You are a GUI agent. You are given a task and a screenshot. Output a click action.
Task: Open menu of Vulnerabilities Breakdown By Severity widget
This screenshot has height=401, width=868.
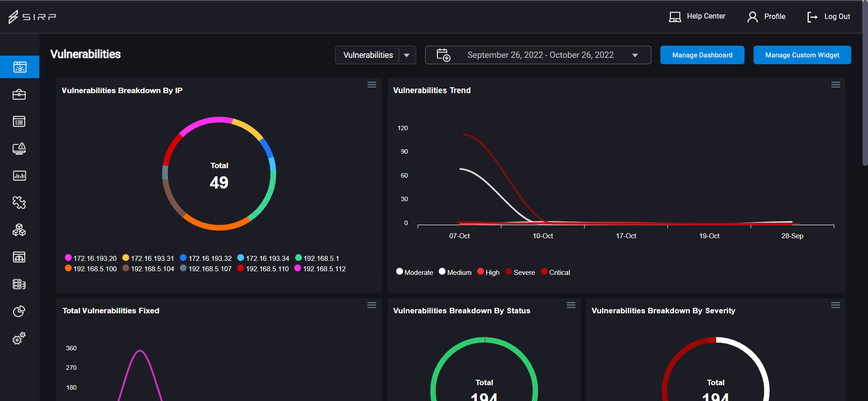(835, 305)
